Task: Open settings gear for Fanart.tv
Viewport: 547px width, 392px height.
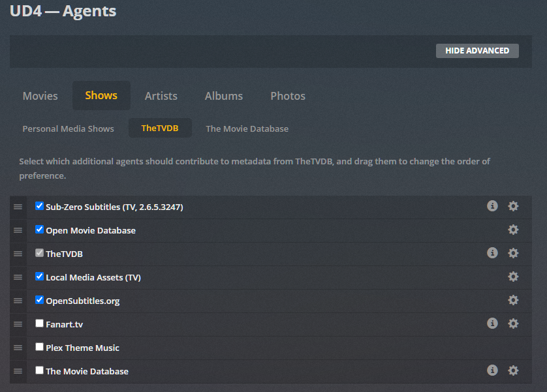Action: [513, 324]
